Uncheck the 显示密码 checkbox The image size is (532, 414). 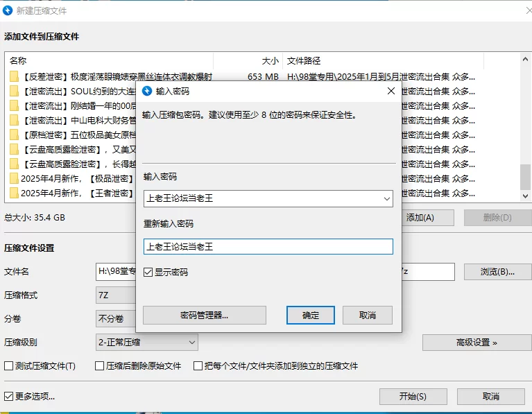(x=148, y=272)
